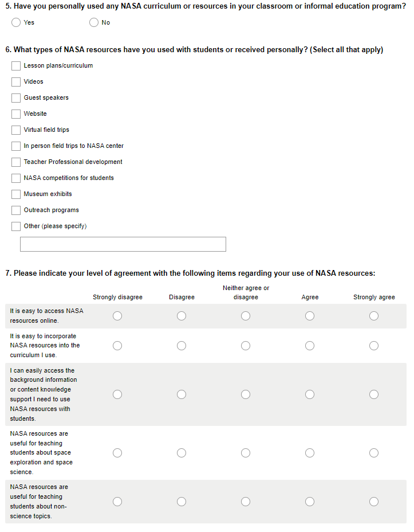
Task: Choose Strongly disagree for easy online access
Action: (117, 316)
